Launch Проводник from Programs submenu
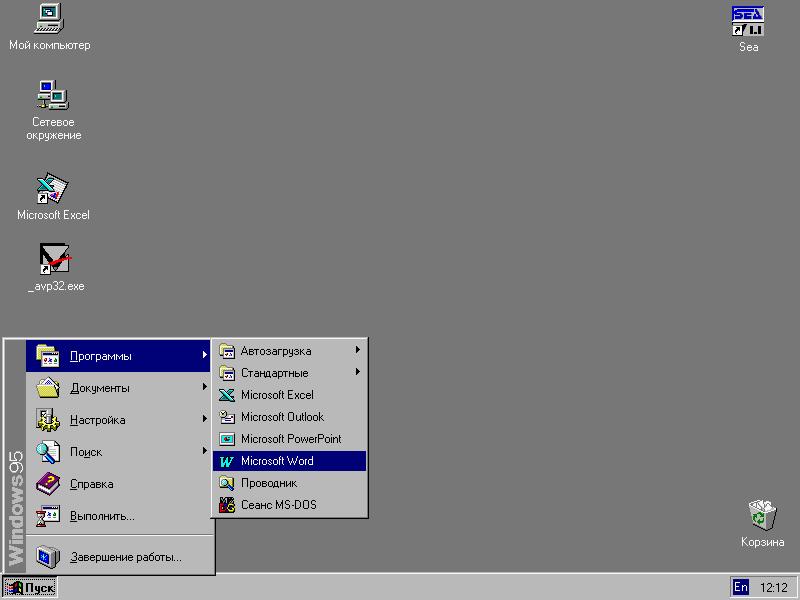 [289, 483]
